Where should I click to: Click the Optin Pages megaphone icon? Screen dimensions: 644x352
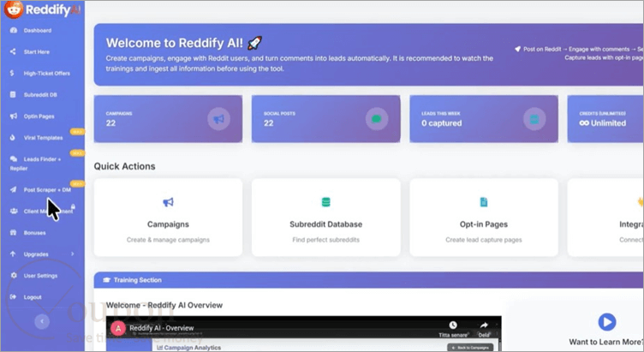(x=13, y=116)
